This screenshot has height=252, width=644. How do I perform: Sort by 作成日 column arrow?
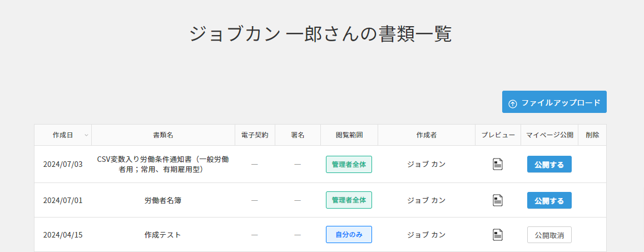click(86, 135)
